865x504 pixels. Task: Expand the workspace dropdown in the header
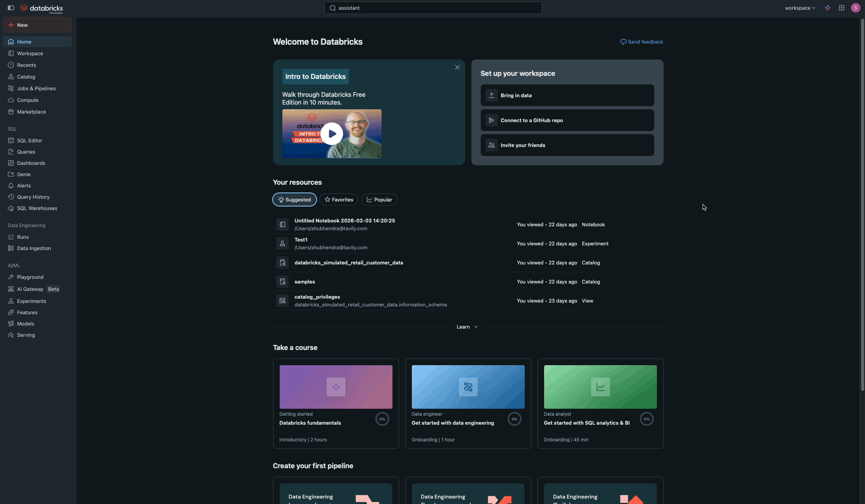pos(800,8)
